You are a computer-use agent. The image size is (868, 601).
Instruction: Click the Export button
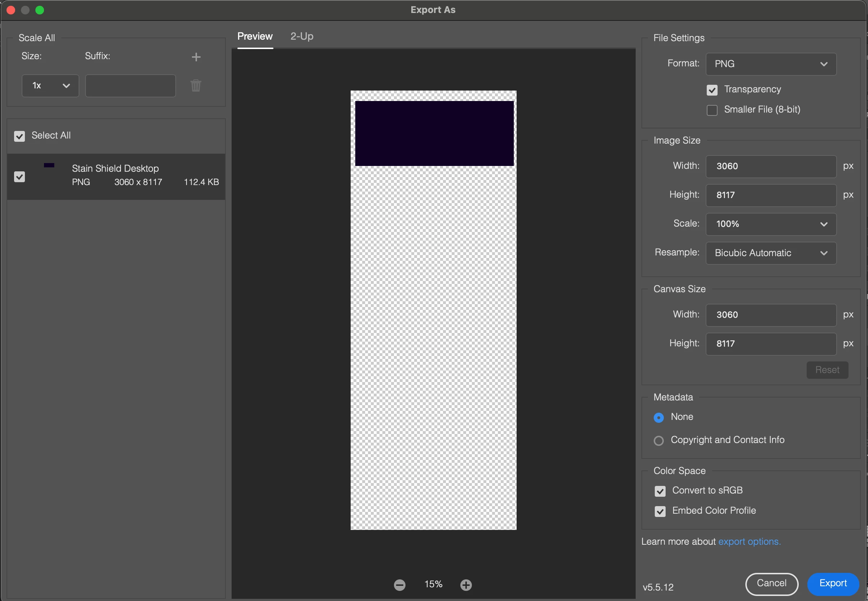[833, 583]
